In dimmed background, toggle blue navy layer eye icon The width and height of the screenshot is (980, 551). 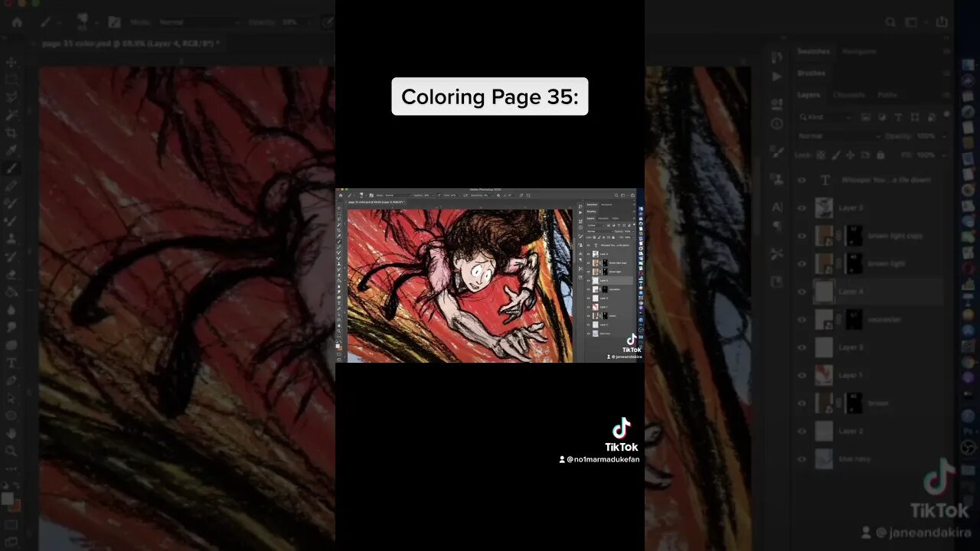click(802, 459)
